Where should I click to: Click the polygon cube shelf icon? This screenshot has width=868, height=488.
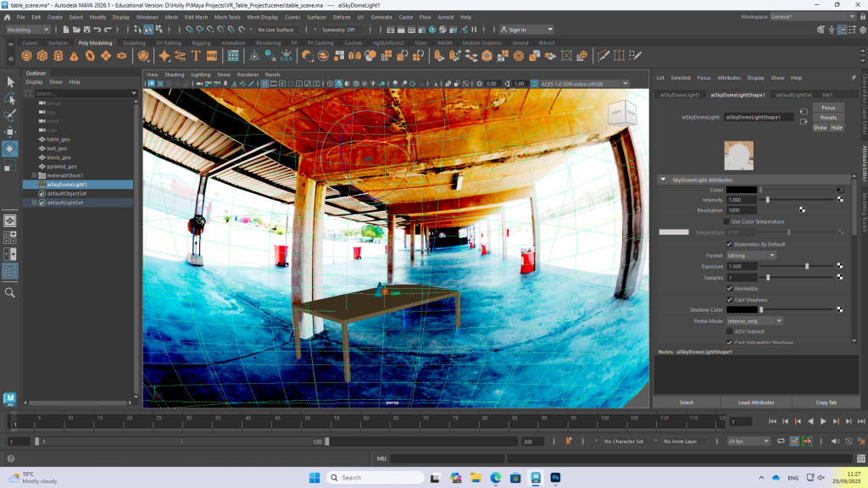tap(42, 56)
